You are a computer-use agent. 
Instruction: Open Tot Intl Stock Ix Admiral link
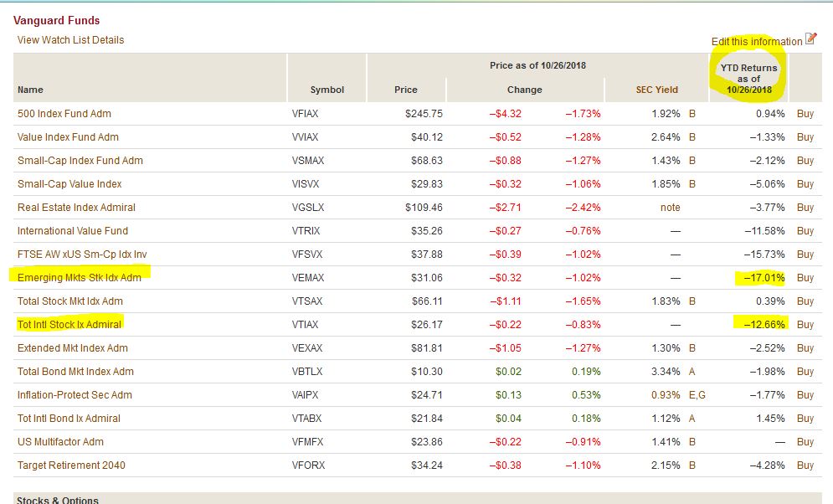69,325
